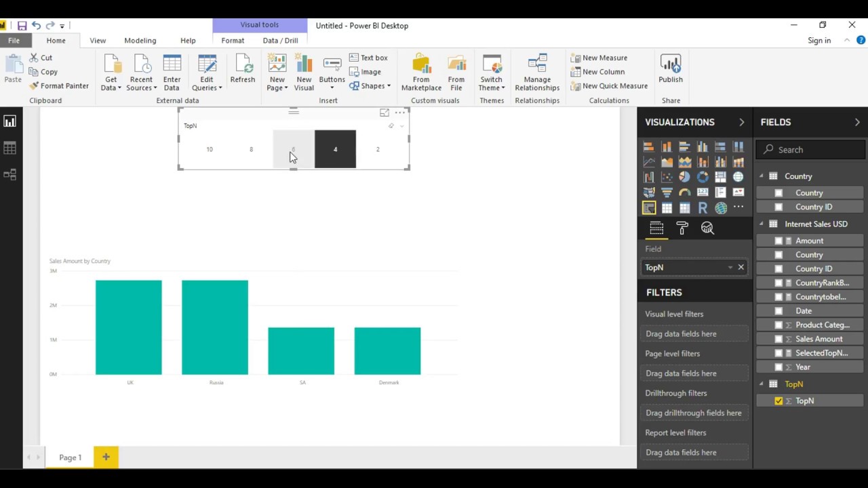Image resolution: width=868 pixels, height=488 pixels.
Task: Select the highlighted Slicer visualization icon
Action: (x=649, y=208)
